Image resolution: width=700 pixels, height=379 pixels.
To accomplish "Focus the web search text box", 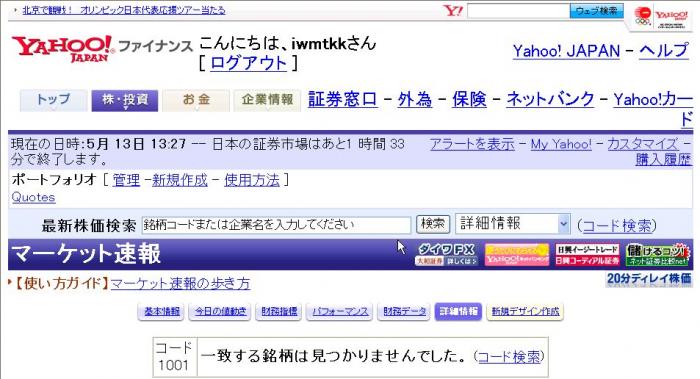I will (518, 11).
